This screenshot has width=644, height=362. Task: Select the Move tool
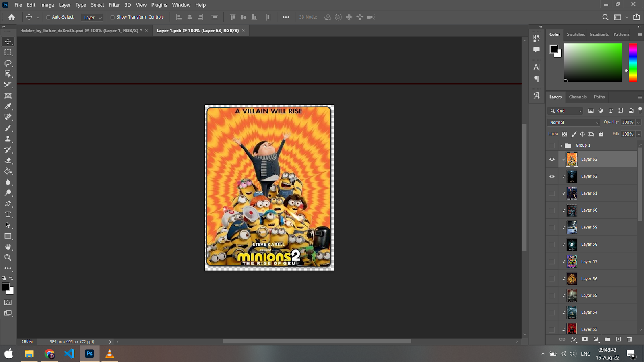click(x=8, y=41)
